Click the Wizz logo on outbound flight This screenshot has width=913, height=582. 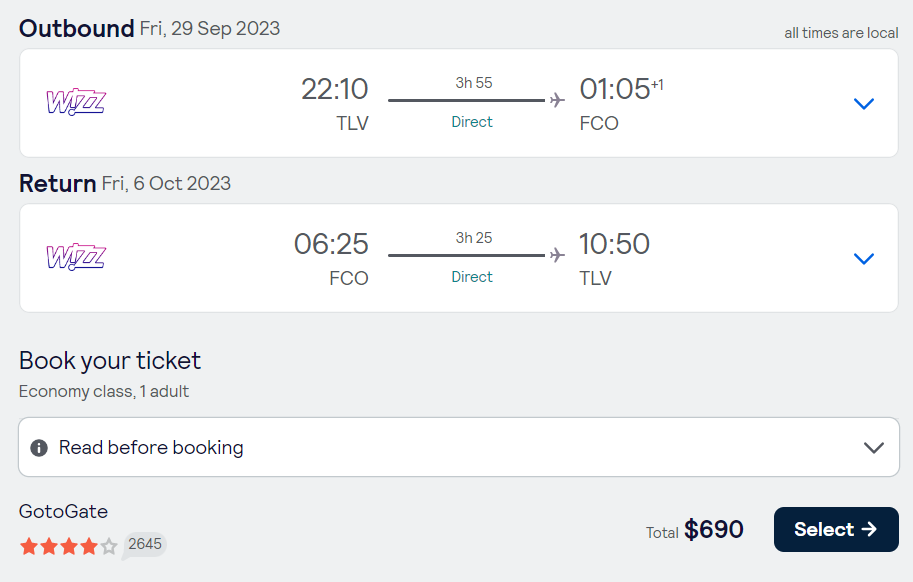(x=76, y=102)
